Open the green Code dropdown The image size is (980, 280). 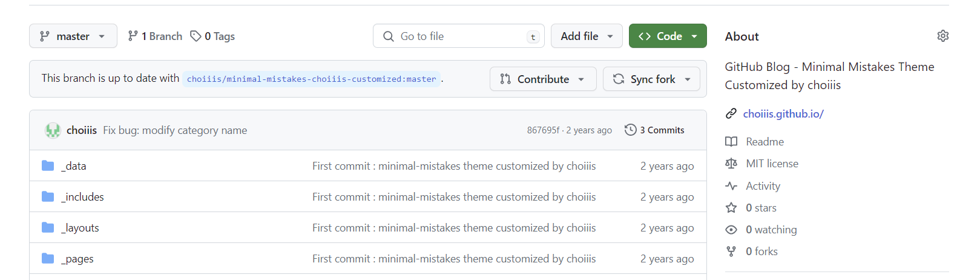(667, 36)
